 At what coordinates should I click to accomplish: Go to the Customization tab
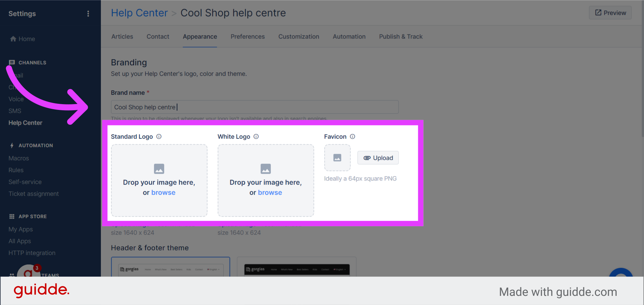tap(299, 37)
